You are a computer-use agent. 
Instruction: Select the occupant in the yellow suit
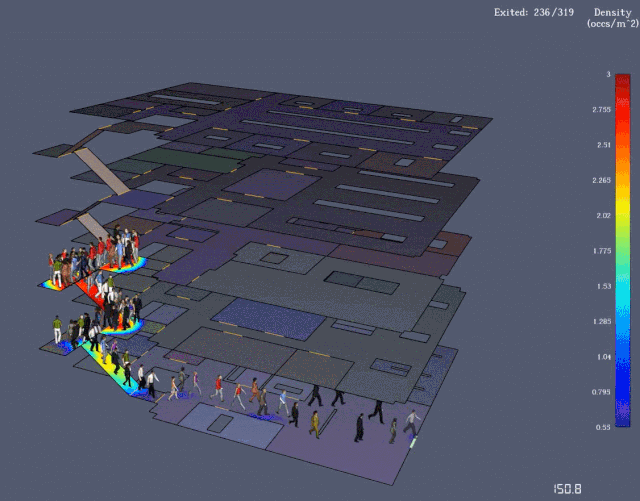pyautogui.click(x=314, y=424)
